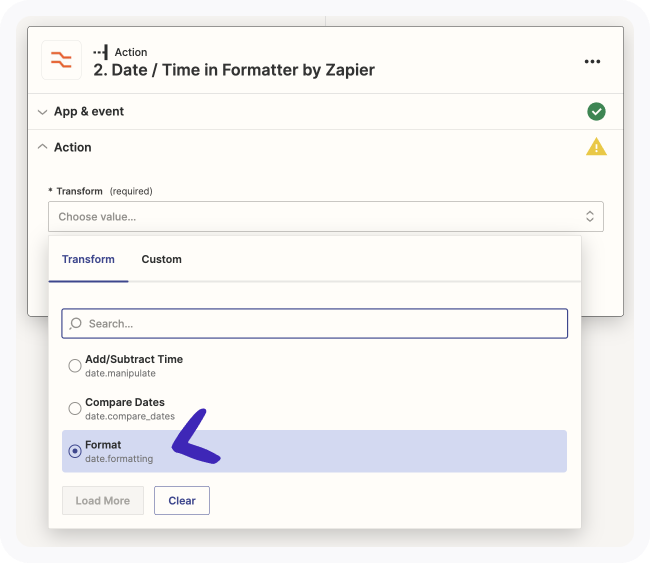This screenshot has width=650, height=563.
Task: Select the Format radio button
Action: pos(75,451)
